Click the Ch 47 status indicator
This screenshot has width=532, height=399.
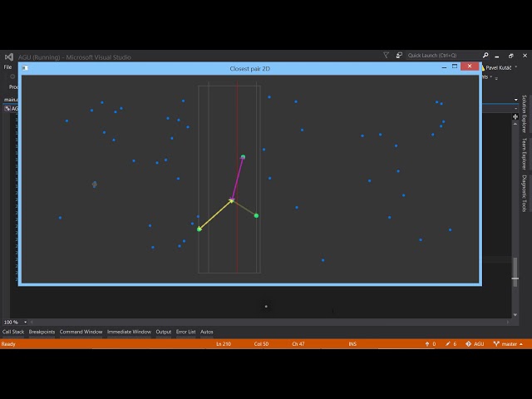[298, 344]
